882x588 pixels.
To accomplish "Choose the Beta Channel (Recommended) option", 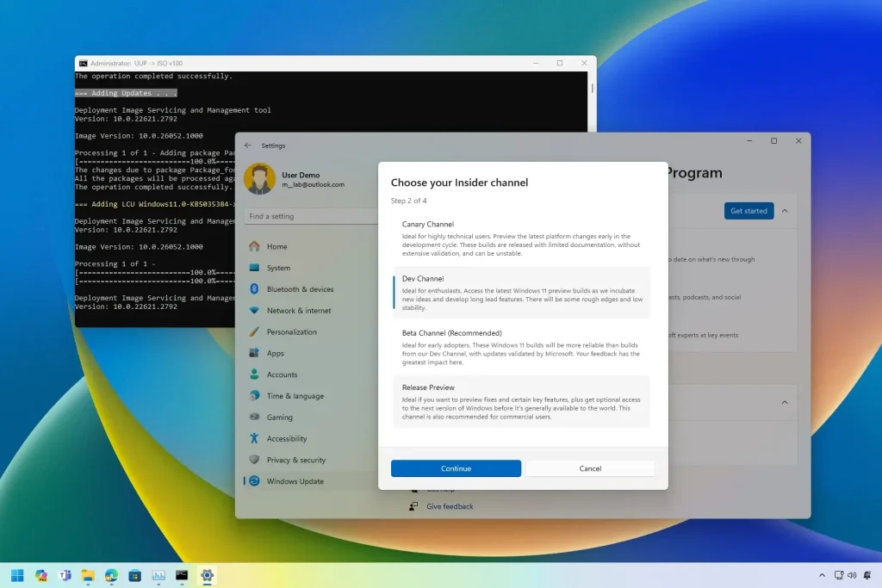I will [x=521, y=344].
